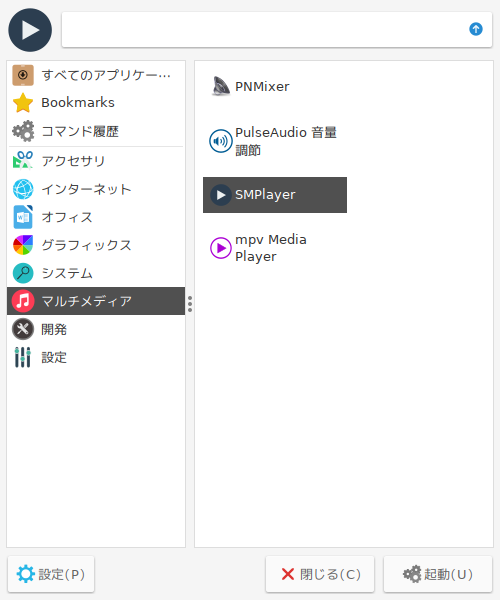Click the panel splitter handle dots

(x=190, y=304)
